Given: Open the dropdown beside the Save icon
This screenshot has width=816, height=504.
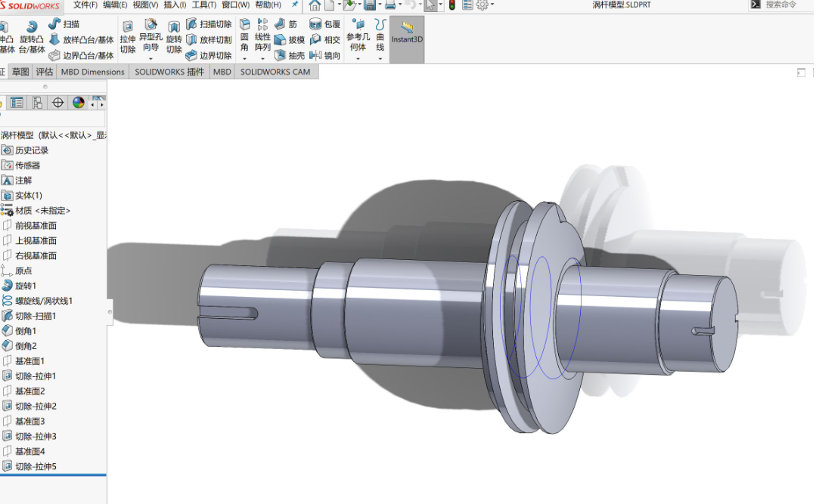Looking at the screenshot, I should pos(380,5).
